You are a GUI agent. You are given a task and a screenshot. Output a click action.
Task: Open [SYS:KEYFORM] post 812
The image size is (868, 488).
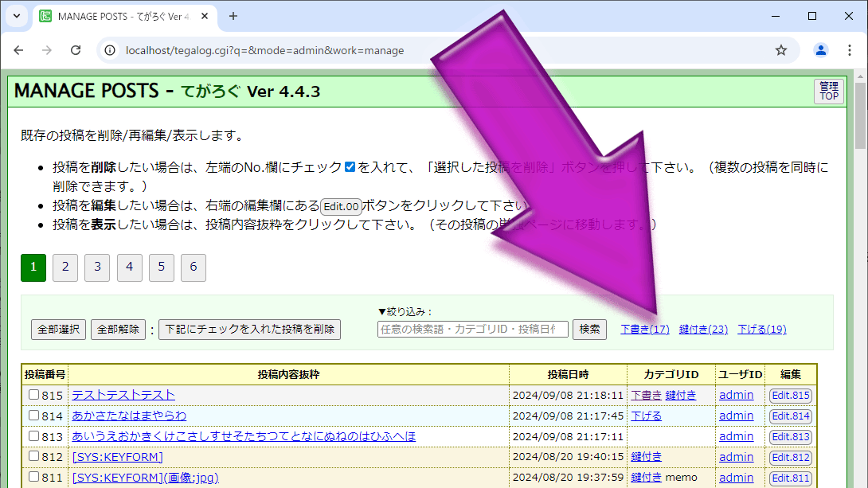(x=117, y=457)
